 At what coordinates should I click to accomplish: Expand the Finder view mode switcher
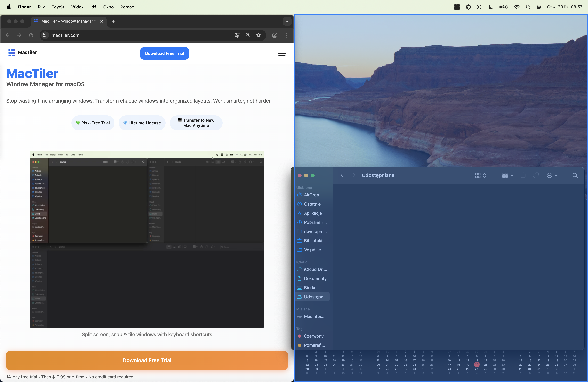click(x=480, y=175)
